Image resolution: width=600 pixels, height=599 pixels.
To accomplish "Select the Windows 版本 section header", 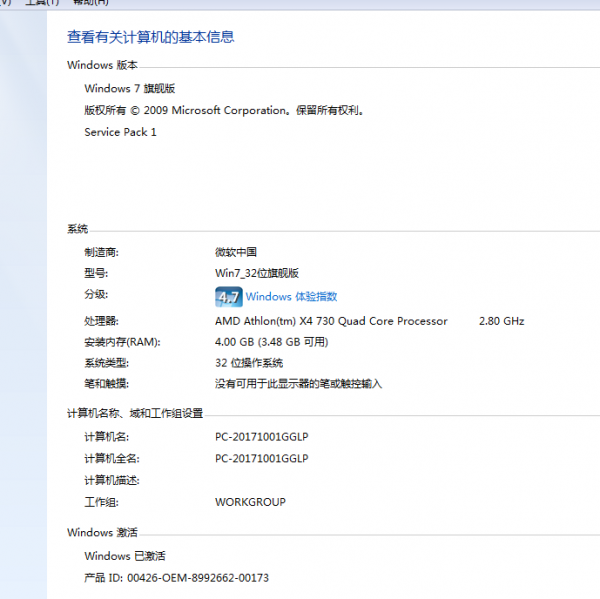I will point(102,65).
